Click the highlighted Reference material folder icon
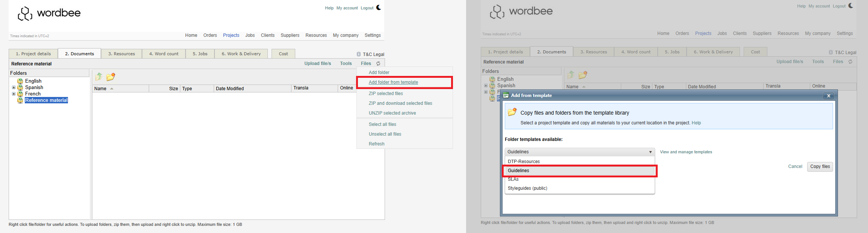This screenshot has width=868, height=233. 20,100
